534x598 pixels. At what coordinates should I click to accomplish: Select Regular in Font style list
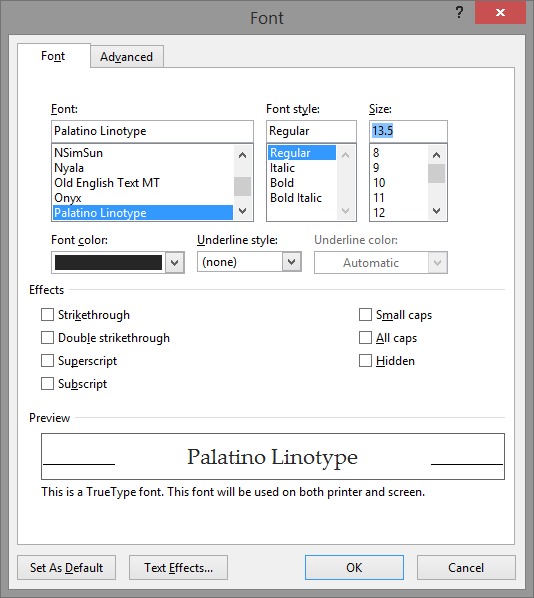[x=302, y=153]
